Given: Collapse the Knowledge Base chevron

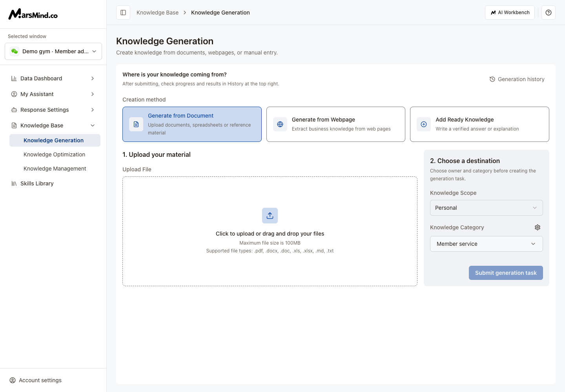Looking at the screenshot, I should (x=93, y=125).
